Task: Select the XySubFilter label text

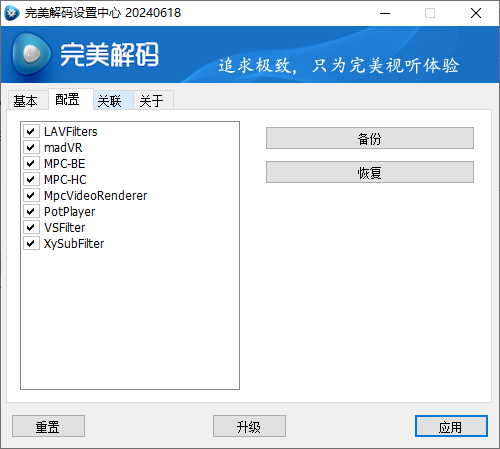Action: [x=74, y=243]
